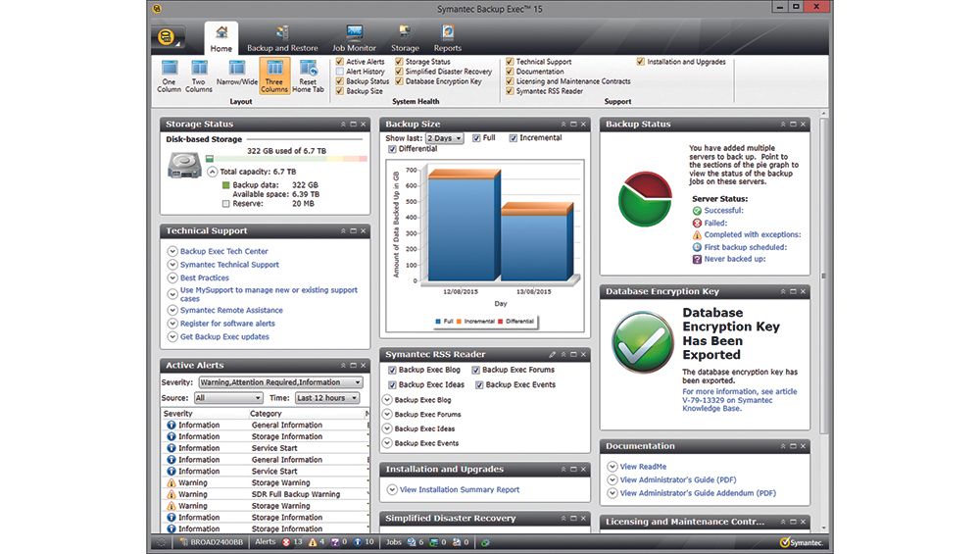This screenshot has height=554, width=980.
Task: Toggle Technical Support checkbox in ribbon
Action: 510,61
